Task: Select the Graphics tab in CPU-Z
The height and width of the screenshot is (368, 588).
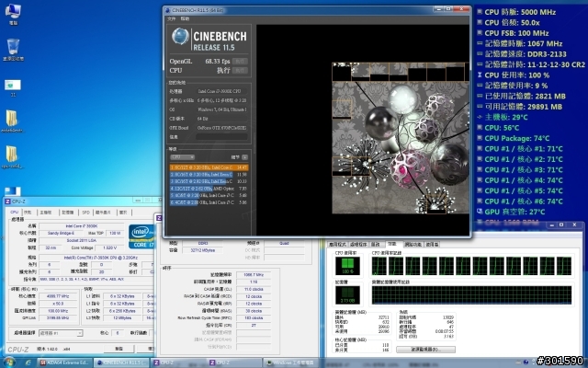Action: tap(103, 213)
